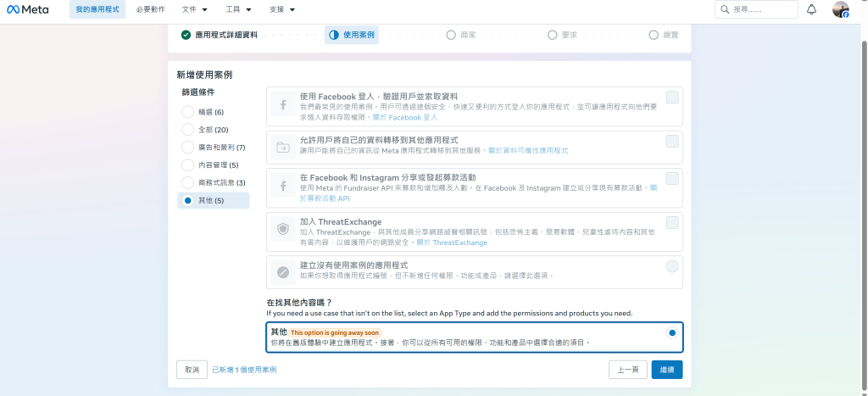Click the 上一頁 button
868x396 pixels.
pos(628,370)
